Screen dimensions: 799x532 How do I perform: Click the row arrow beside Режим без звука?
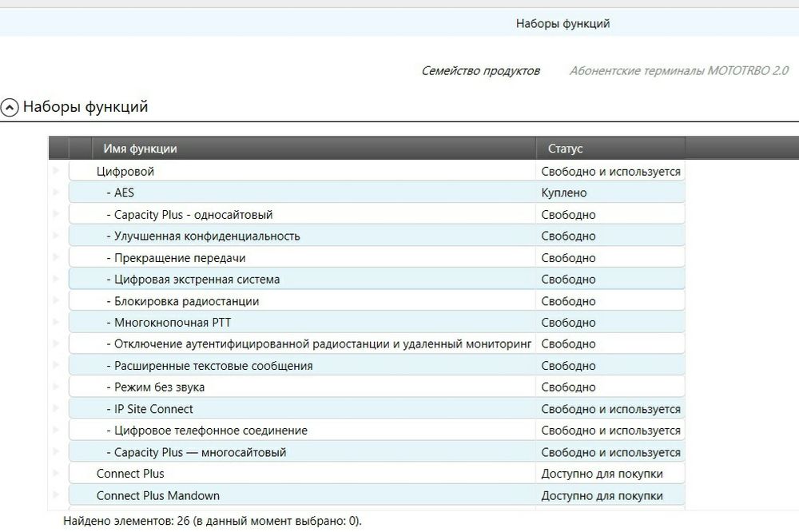(57, 387)
